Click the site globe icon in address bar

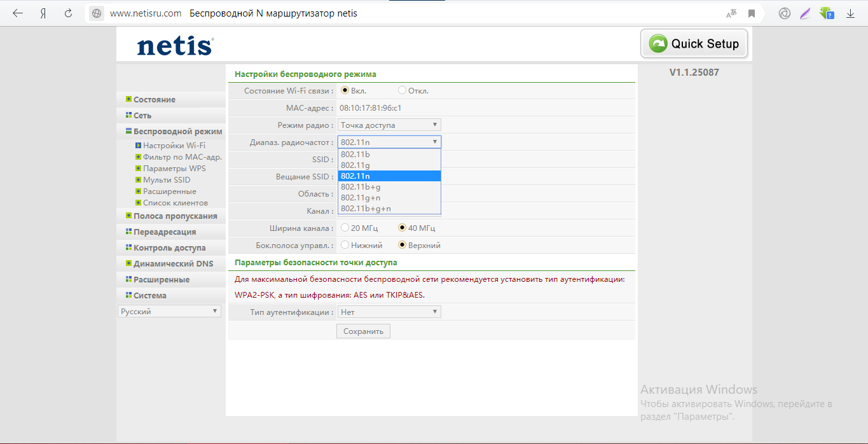click(97, 13)
